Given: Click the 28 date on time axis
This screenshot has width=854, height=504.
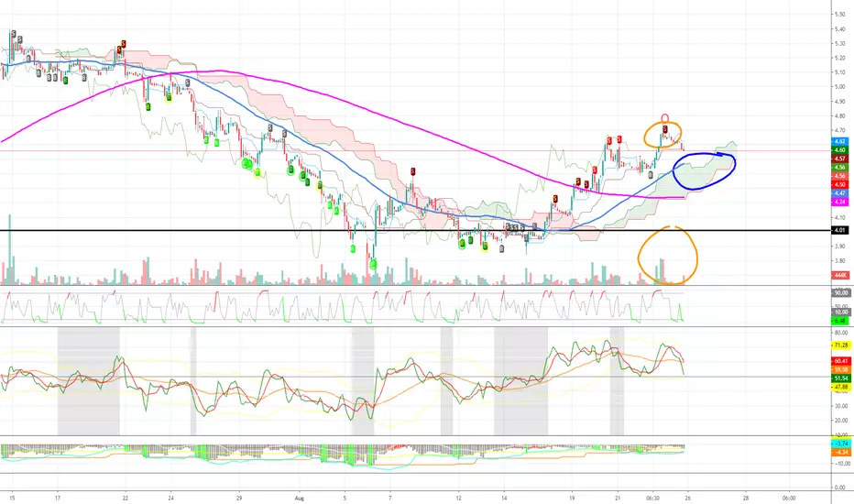Looking at the screenshot, I should tap(746, 498).
